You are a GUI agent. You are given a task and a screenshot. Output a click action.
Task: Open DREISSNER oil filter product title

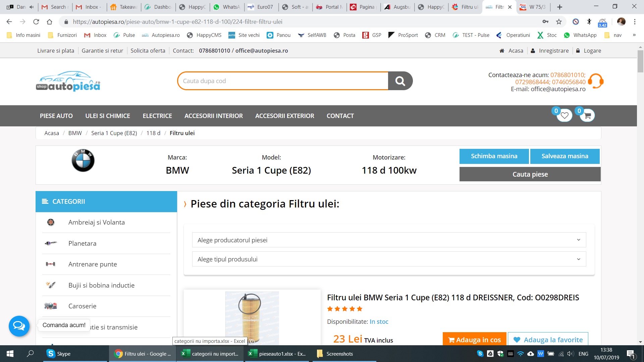click(453, 298)
